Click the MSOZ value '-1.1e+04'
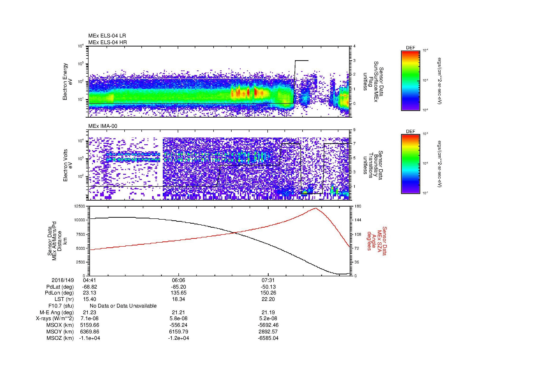Image resolution: width=555 pixels, height=392 pixels. click(x=89, y=338)
